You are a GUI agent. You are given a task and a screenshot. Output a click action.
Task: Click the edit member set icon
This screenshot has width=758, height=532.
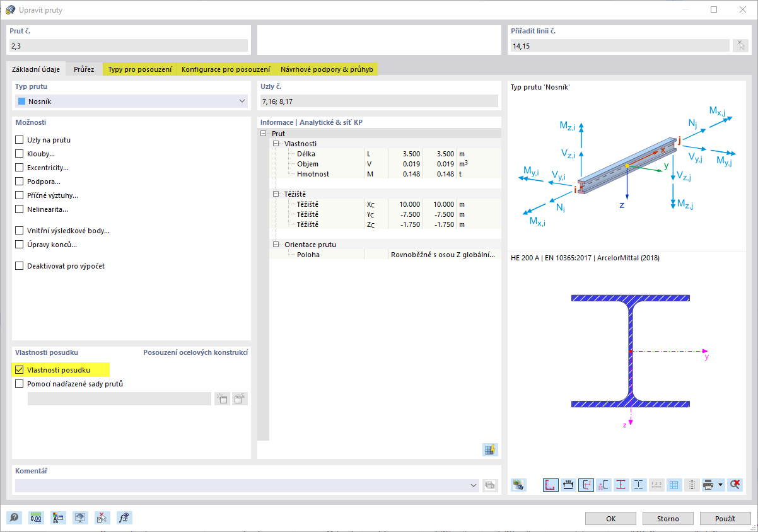(240, 398)
